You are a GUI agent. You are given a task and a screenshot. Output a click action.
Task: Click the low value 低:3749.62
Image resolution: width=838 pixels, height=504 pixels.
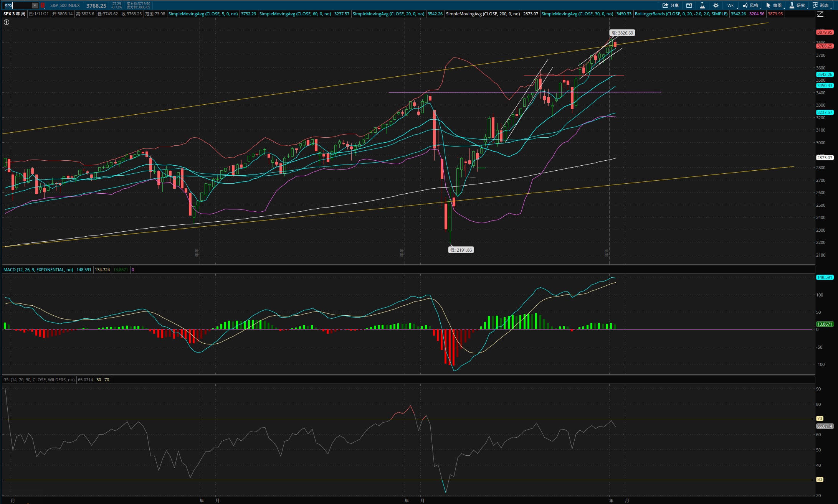pos(108,14)
